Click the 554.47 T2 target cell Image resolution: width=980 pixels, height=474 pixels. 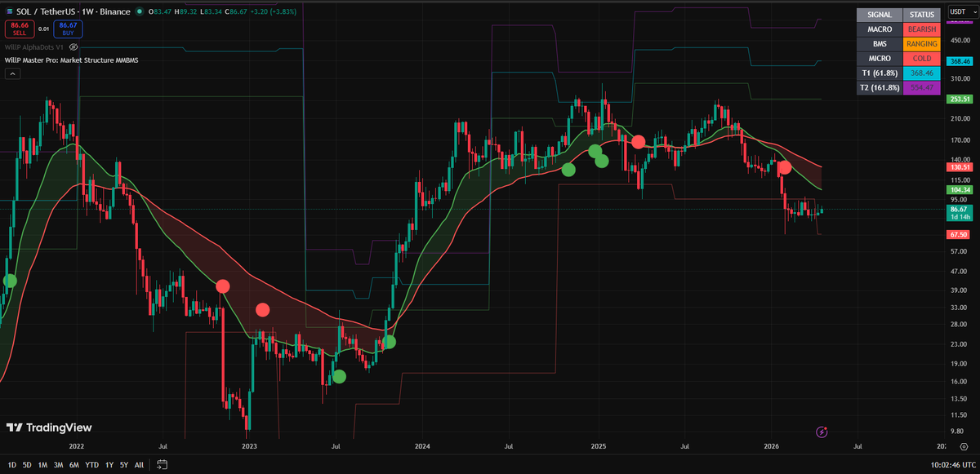pos(920,88)
